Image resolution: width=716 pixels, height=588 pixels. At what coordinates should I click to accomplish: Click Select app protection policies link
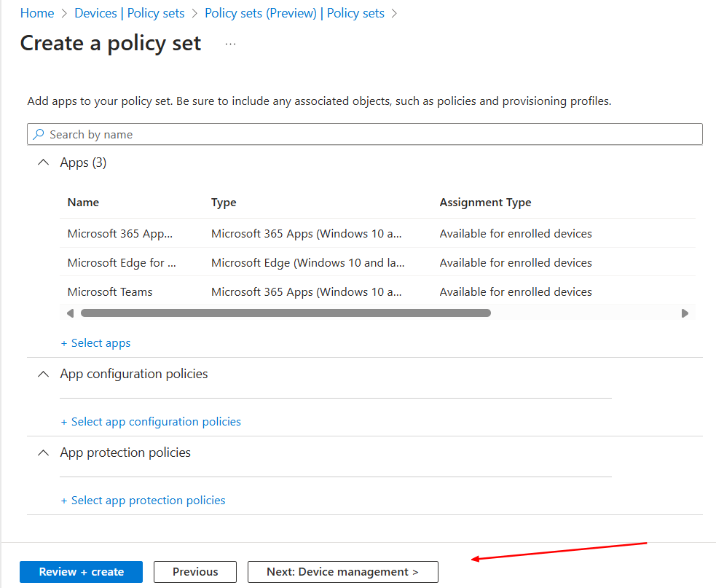coord(143,501)
